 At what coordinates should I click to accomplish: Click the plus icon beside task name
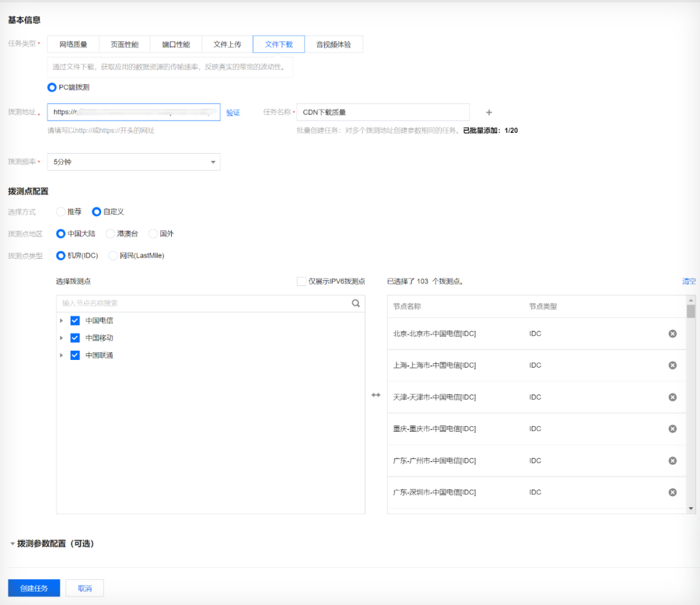(x=489, y=113)
